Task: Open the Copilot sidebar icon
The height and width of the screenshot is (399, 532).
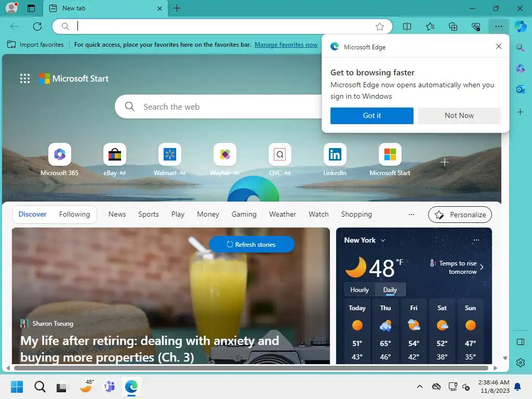Action: click(x=521, y=26)
